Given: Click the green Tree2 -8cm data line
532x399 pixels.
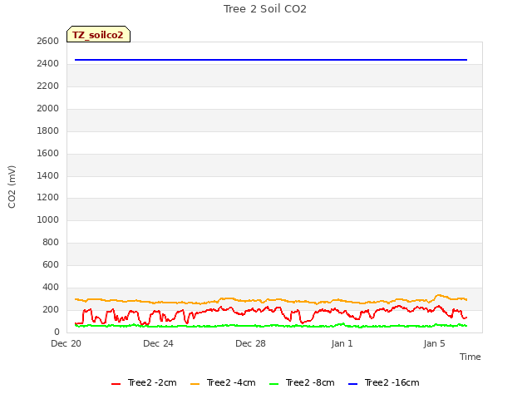Looking at the screenshot, I should tap(271, 326).
